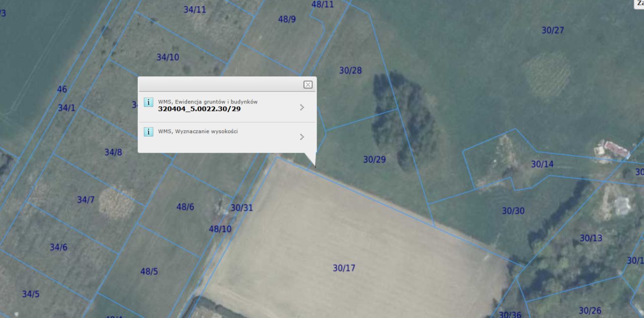
Task: Select parcel label 34/5 on map
Action: point(30,294)
